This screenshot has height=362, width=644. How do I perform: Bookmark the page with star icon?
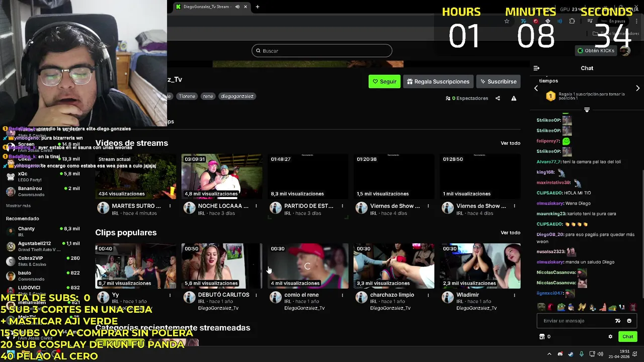click(507, 21)
